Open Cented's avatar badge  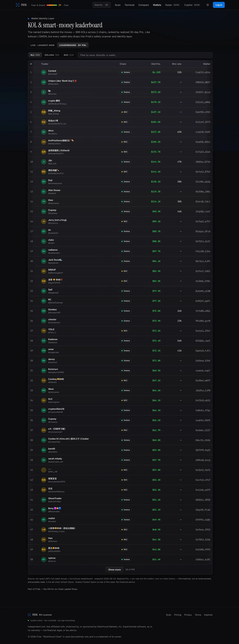coord(44,72)
